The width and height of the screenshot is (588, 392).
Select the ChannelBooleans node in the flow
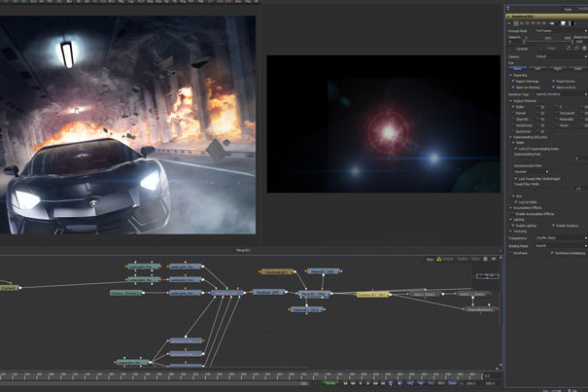[x=481, y=309]
